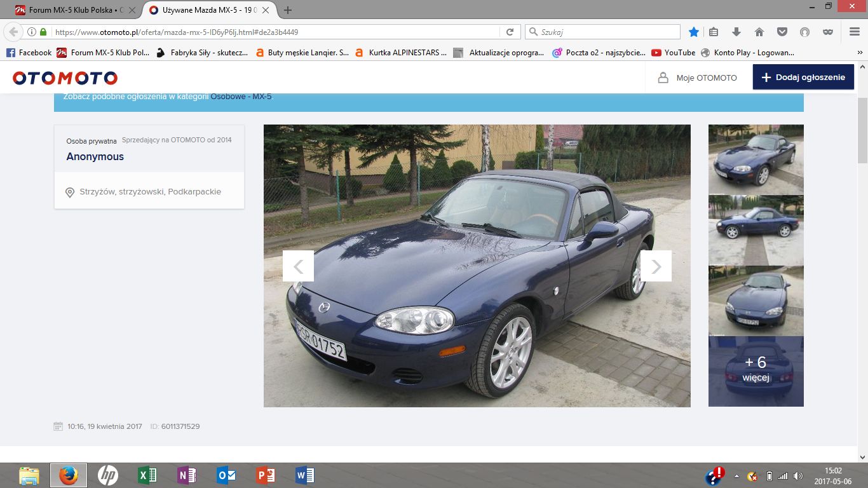Click the Firefox bookmark star icon
Screen dimensions: 868x488
click(x=694, y=32)
